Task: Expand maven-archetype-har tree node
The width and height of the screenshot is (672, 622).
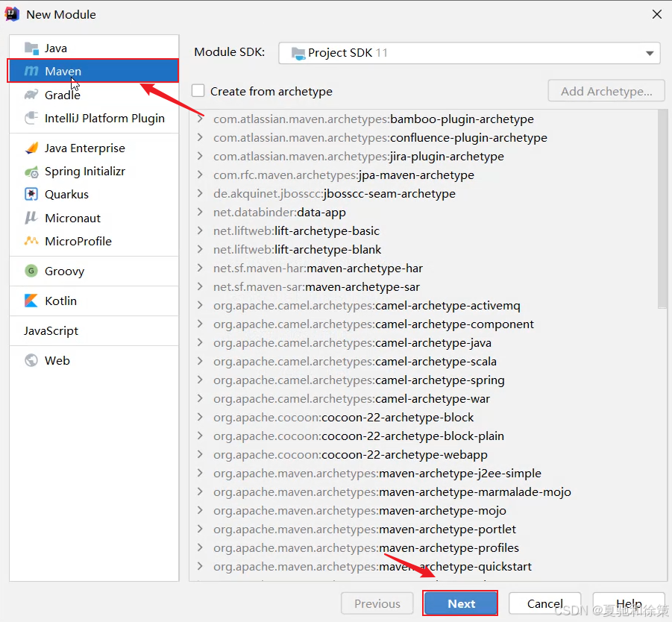Action: (x=200, y=268)
